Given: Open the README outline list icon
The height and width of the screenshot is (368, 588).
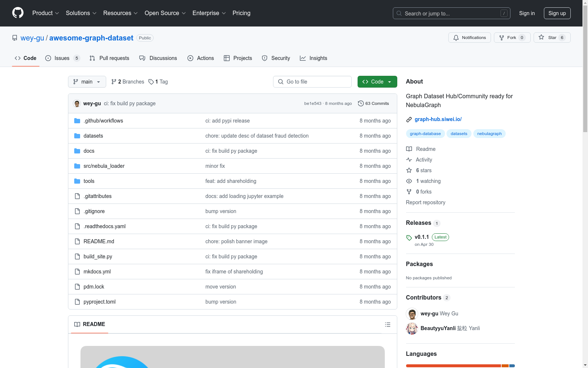Looking at the screenshot, I should click(x=387, y=325).
